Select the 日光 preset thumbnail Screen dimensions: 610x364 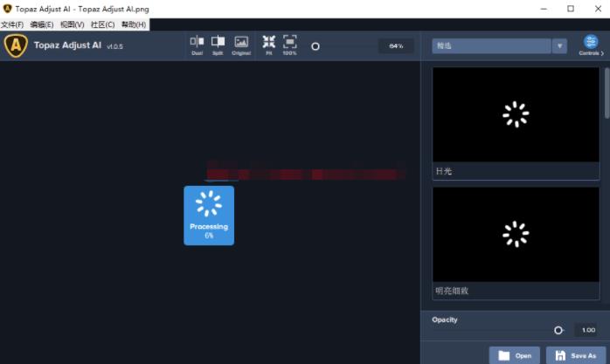coord(516,114)
